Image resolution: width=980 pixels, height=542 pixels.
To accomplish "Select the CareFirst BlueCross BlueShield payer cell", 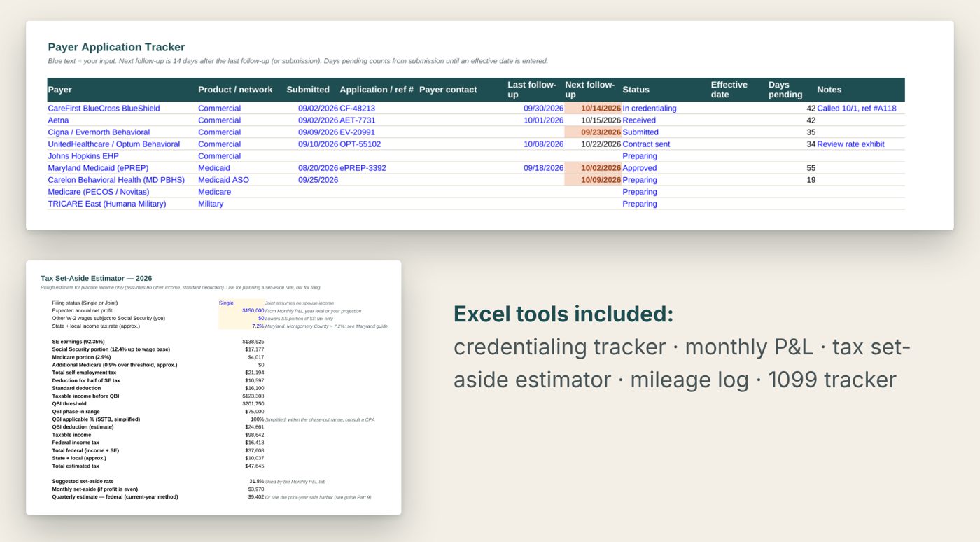I will coord(104,109).
